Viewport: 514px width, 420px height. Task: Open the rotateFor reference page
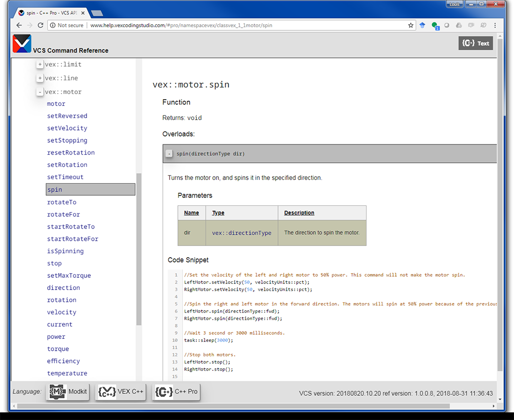click(x=63, y=214)
